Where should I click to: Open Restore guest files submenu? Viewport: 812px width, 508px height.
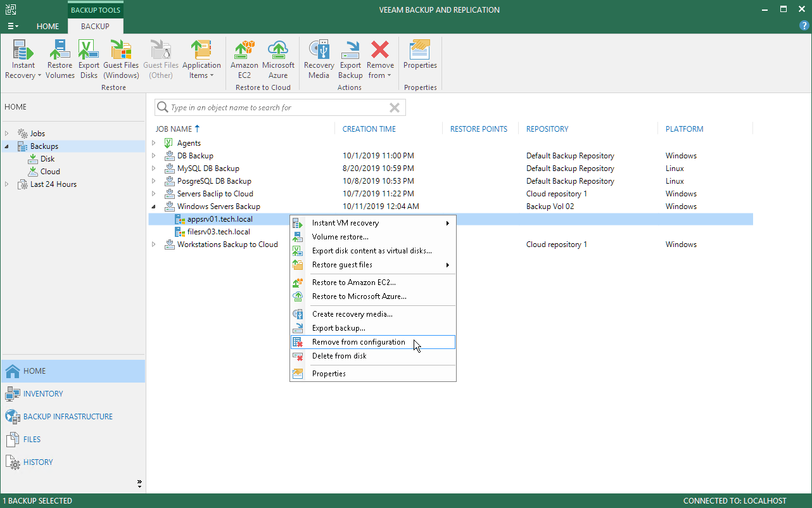point(373,265)
